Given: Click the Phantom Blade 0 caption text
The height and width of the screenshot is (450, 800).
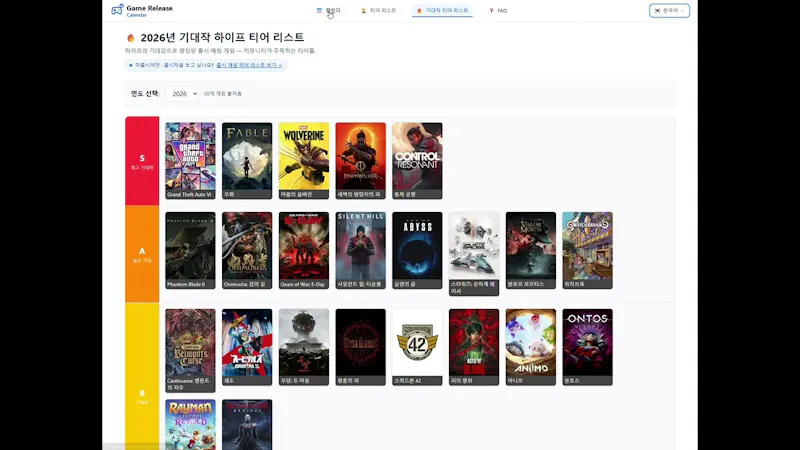Looking at the screenshot, I should click(x=186, y=284).
